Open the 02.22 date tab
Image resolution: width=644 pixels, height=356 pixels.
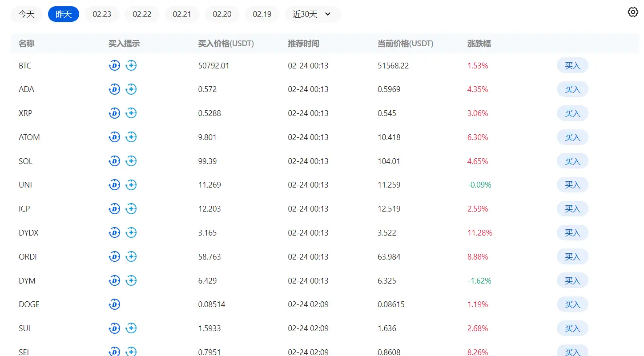[142, 14]
